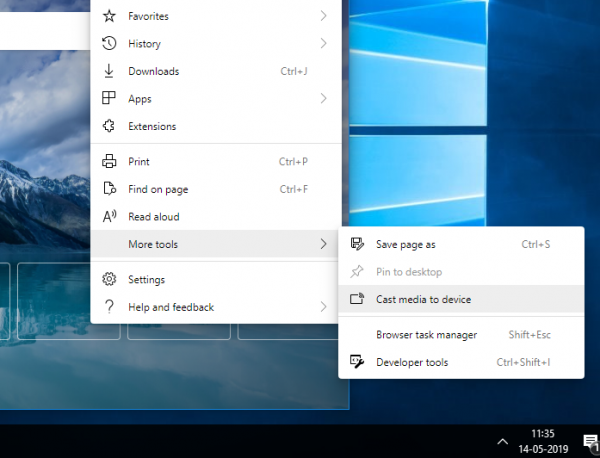
Task: Choose Save page as option
Action: click(406, 244)
